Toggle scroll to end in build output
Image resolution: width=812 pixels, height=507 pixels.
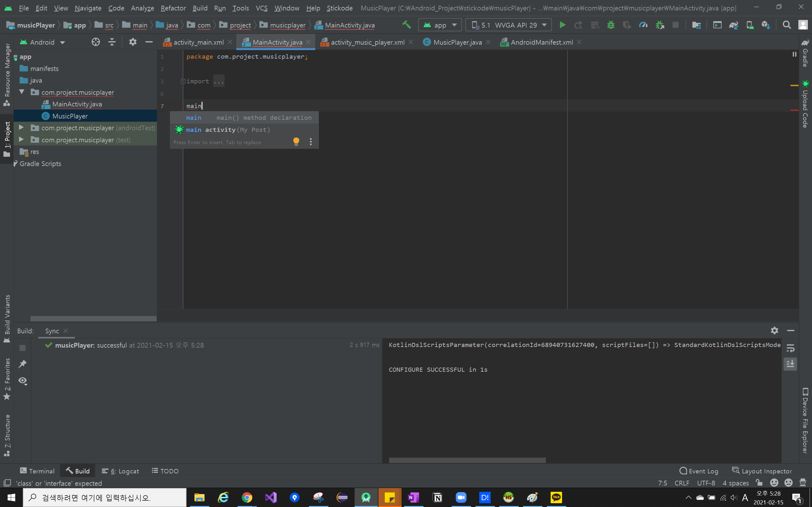[x=790, y=364]
